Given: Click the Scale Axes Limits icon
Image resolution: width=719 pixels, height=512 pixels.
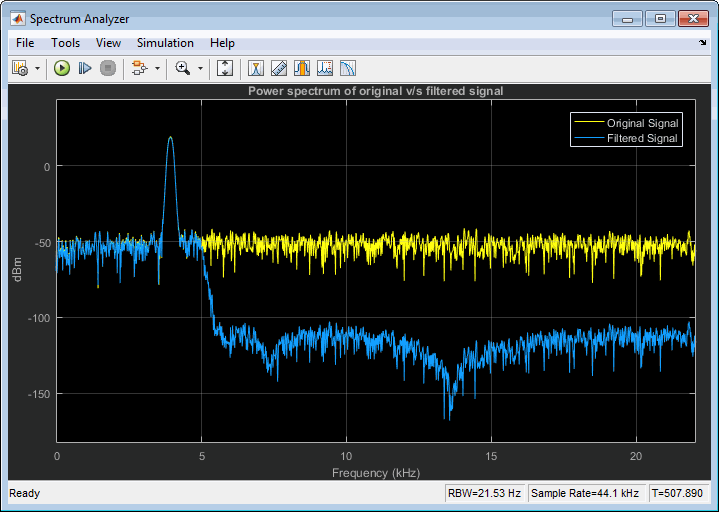Looking at the screenshot, I should click(225, 68).
